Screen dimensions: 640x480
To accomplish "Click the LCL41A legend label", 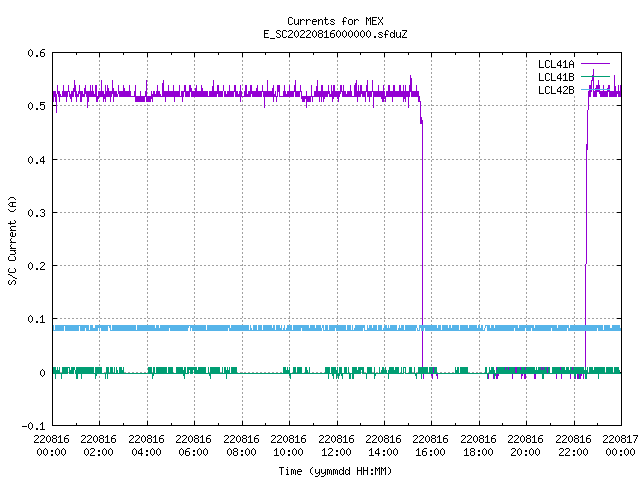I will click(x=556, y=64).
